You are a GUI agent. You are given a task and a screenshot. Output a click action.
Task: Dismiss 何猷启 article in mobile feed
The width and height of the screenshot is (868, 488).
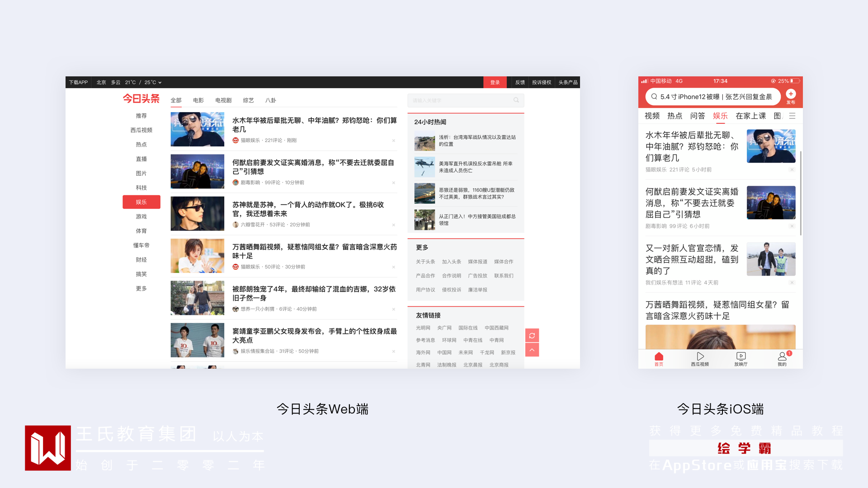point(792,226)
